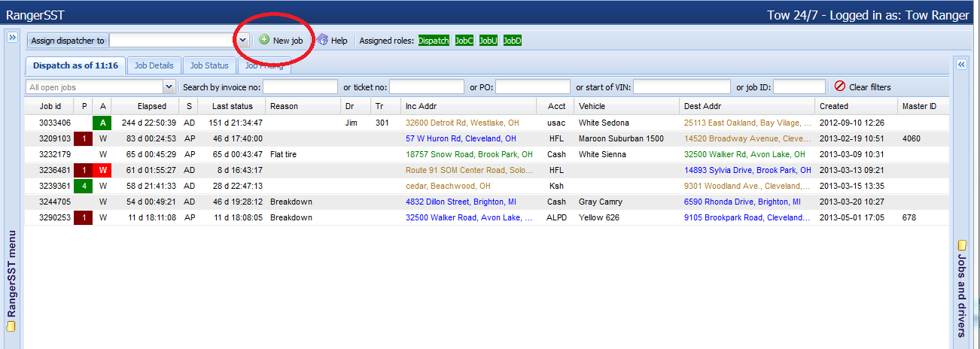980x349 pixels.
Task: Click the green priority 4 badge for job 3239361
Action: coord(83,186)
